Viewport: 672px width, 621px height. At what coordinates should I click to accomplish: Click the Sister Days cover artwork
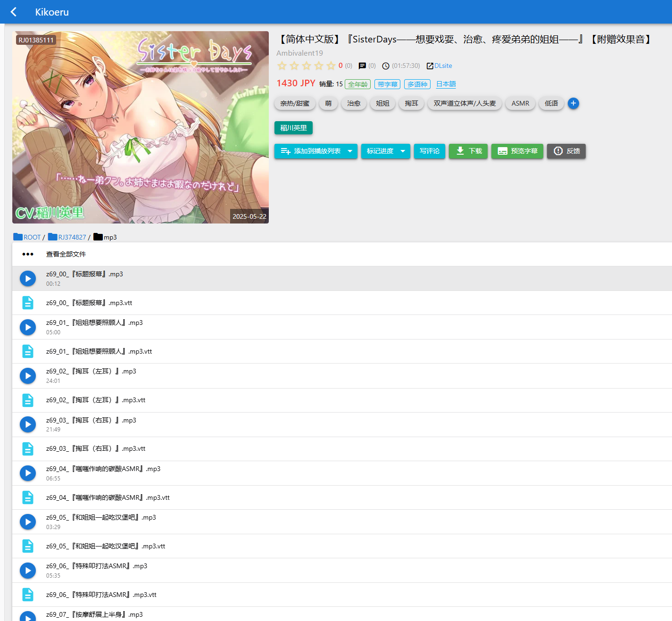tap(141, 127)
